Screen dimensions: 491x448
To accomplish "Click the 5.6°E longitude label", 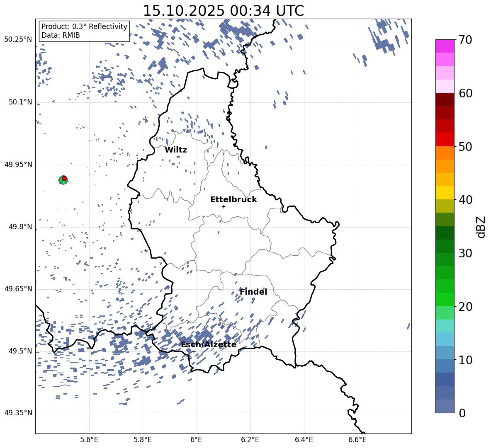I will pyautogui.click(x=89, y=440).
